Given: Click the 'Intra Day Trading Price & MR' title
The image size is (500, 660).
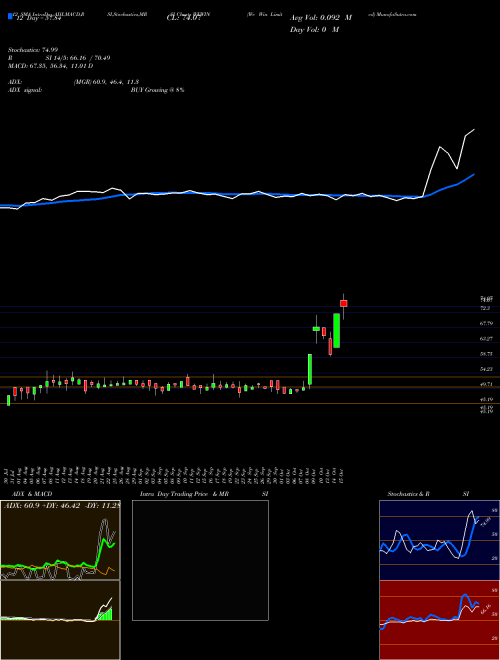Looking at the screenshot, I should [184, 494].
